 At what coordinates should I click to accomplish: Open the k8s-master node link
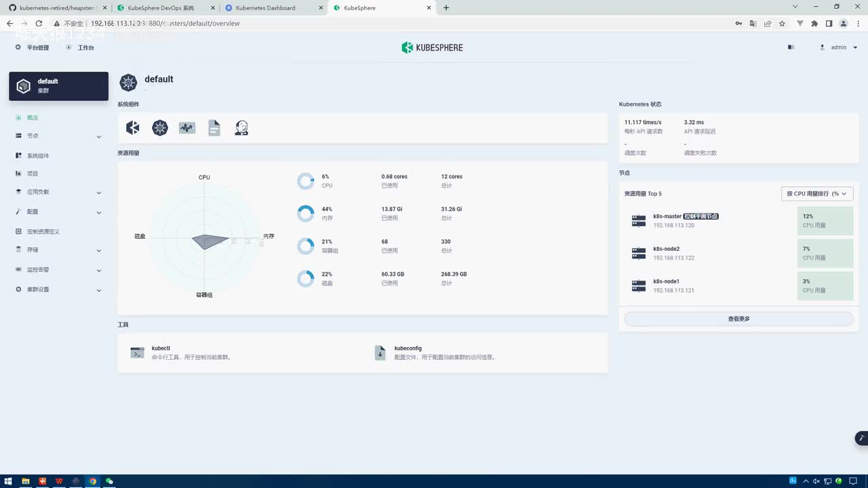[667, 216]
